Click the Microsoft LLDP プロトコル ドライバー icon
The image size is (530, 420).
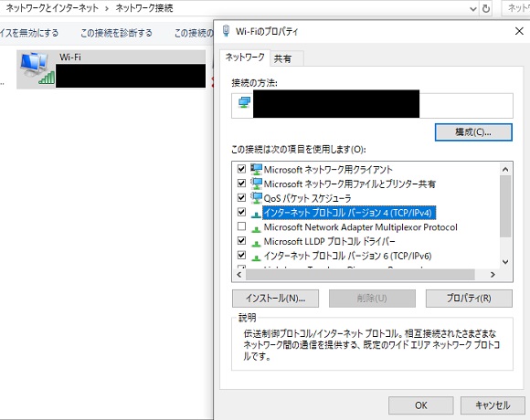click(x=256, y=243)
